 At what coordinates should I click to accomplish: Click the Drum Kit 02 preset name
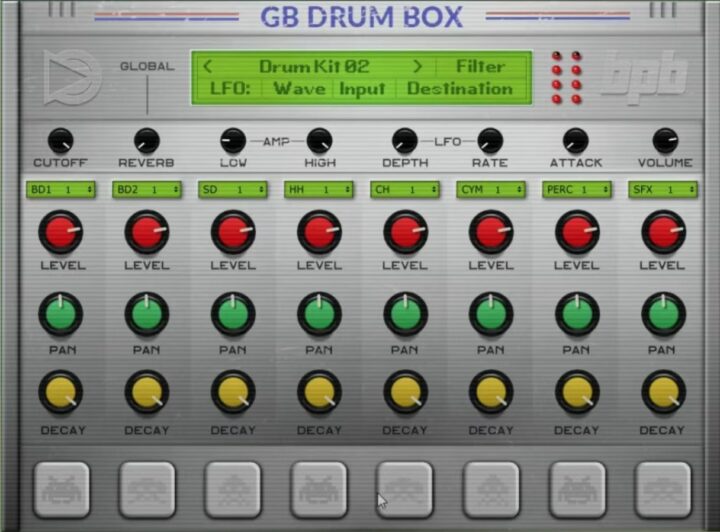tap(314, 67)
